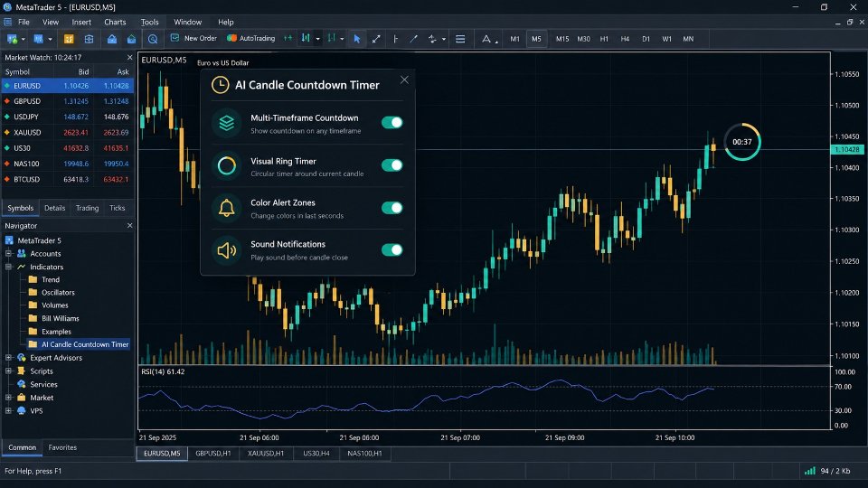Image resolution: width=868 pixels, height=488 pixels.
Task: Collapse the Accounts tree node
Action: (x=9, y=253)
